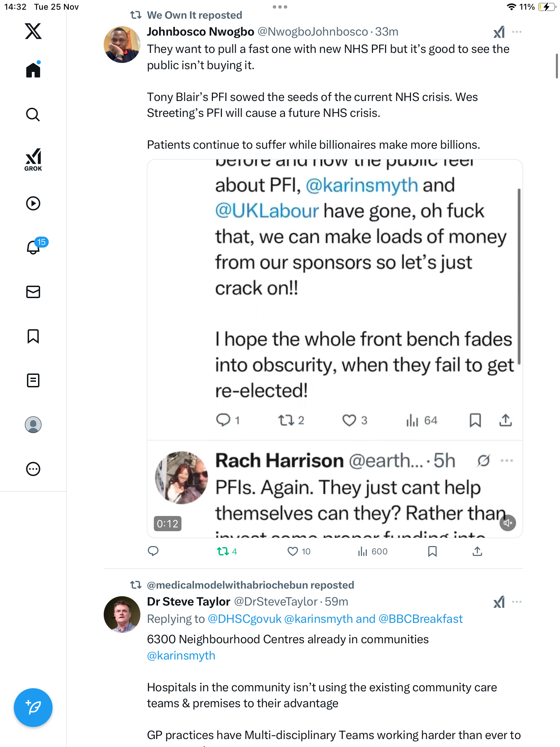Viewport: 560px width, 747px height.
Task: Open the Bookmarks sidebar icon
Action: click(33, 336)
